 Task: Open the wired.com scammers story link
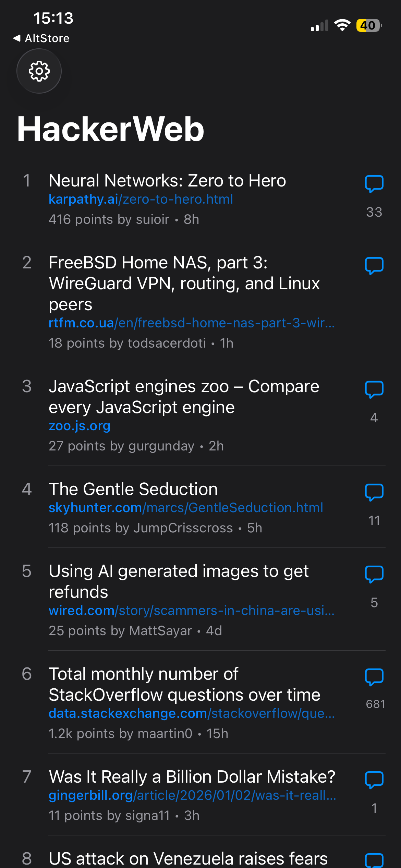pos(191,611)
